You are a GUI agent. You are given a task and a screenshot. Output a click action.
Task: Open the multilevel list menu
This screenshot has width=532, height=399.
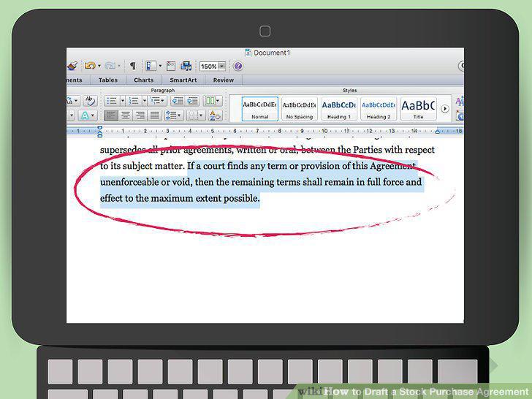click(158, 101)
